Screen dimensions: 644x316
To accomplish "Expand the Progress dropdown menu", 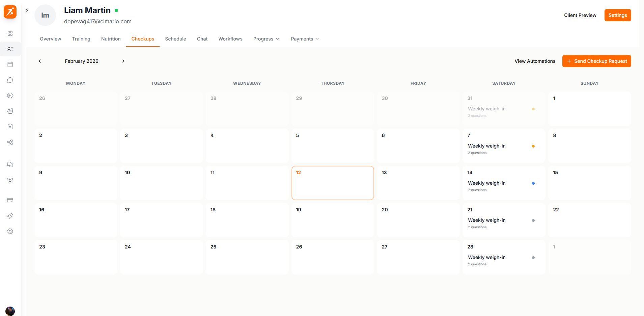I will [x=266, y=39].
